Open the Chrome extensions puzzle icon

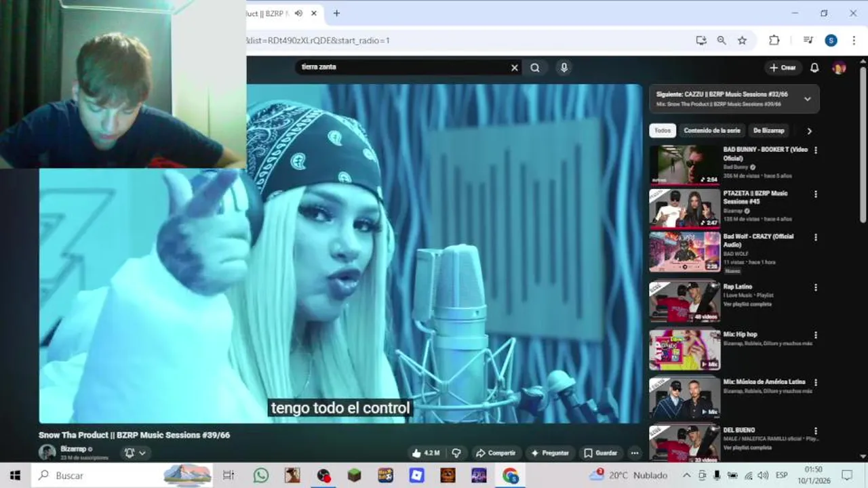point(774,41)
